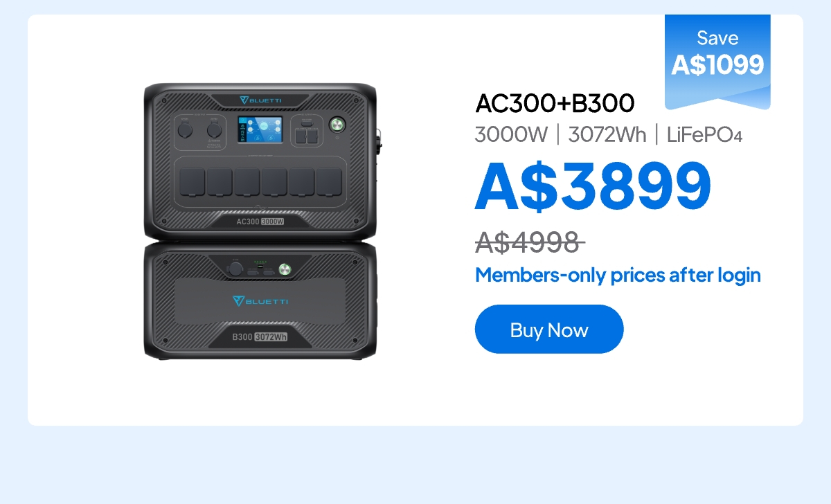Tap the LCD touchscreen on the AC300

(260, 131)
